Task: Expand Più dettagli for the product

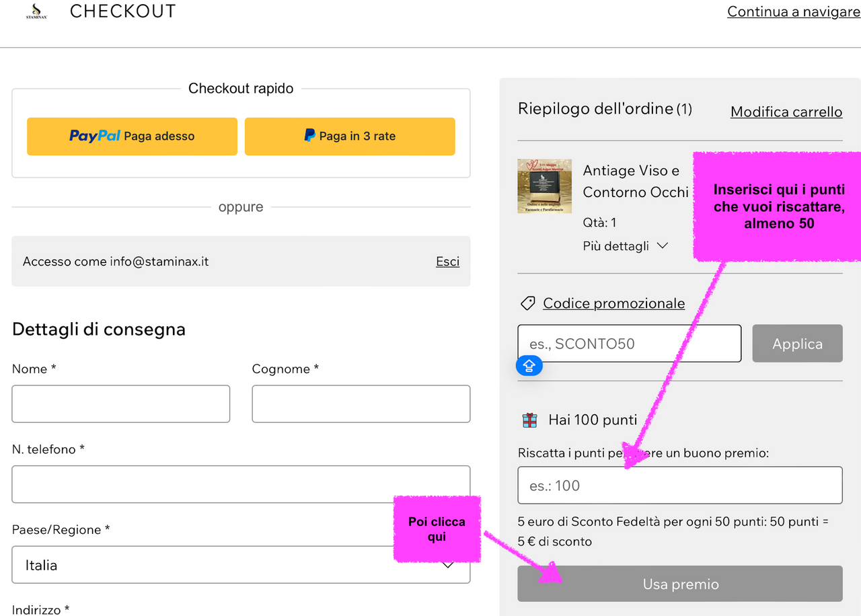Action: (625, 246)
